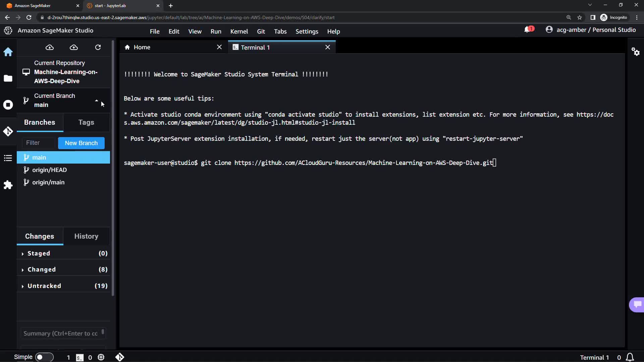Open Extension Manager puzzle icon
Screen dimensions: 644x362
point(8,185)
